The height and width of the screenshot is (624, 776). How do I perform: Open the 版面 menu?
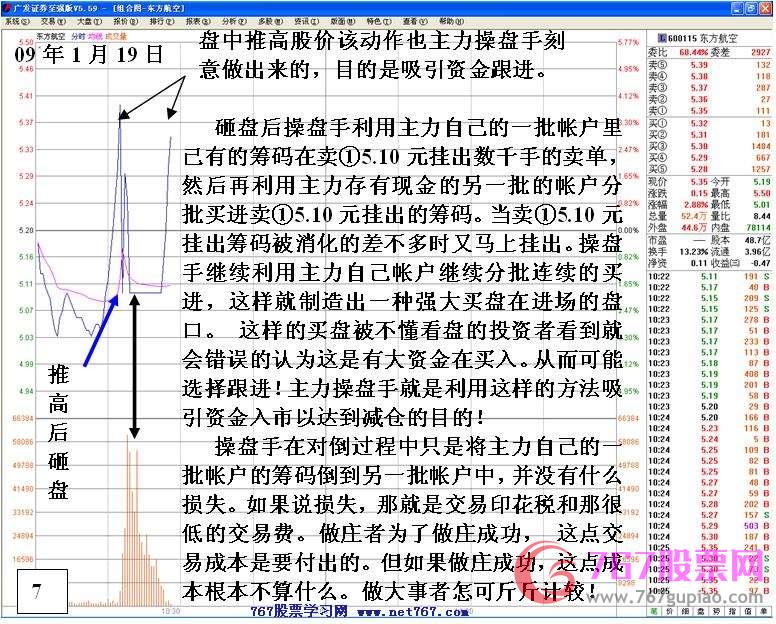click(342, 22)
